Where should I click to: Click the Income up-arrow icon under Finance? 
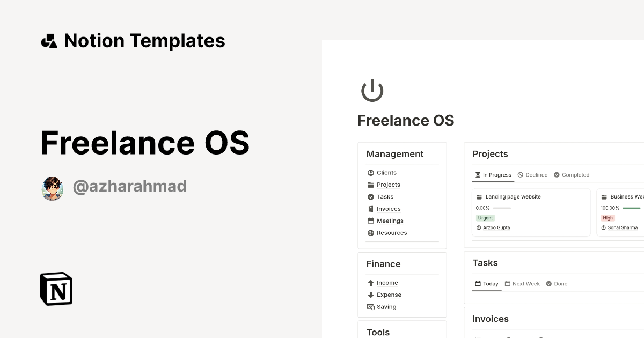370,283
